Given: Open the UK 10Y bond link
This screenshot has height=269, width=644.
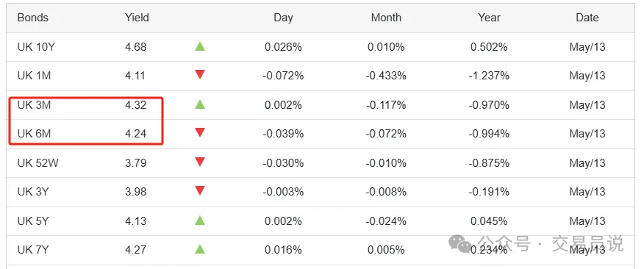Looking at the screenshot, I should (x=36, y=47).
